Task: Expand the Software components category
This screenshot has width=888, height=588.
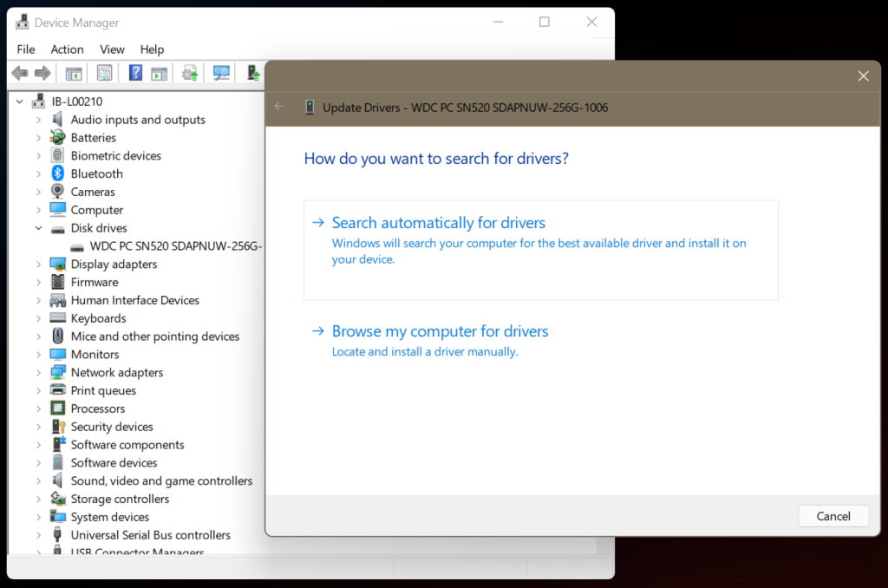Action: pyautogui.click(x=38, y=445)
